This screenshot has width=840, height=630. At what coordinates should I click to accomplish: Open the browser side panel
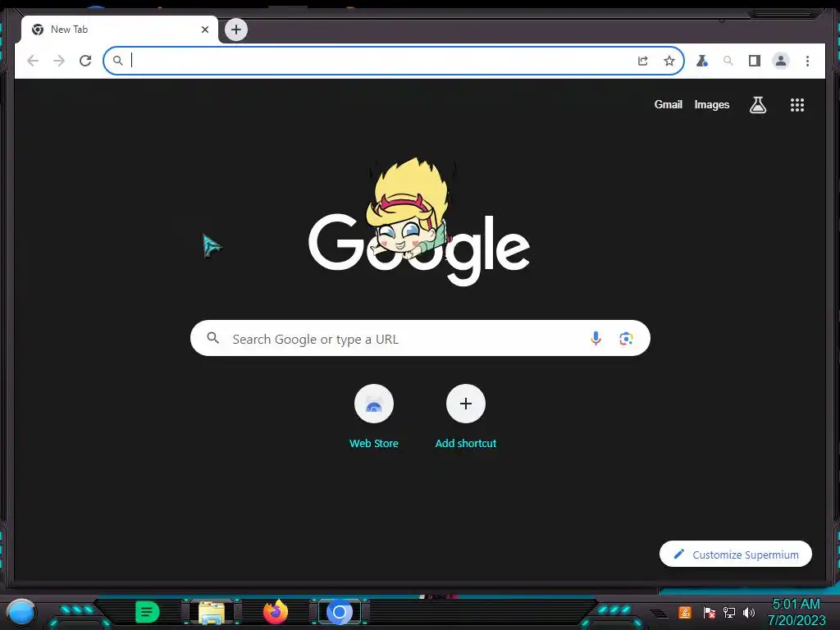pos(755,61)
